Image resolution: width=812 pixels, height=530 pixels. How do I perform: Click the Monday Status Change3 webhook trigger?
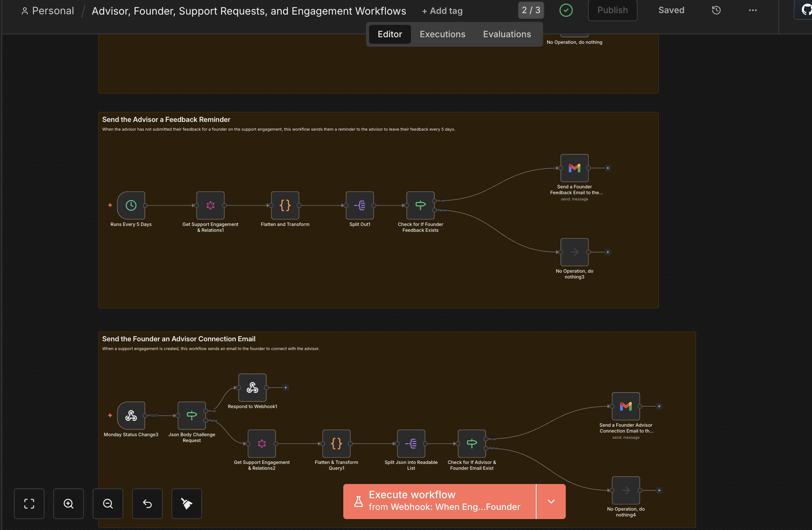[131, 416]
